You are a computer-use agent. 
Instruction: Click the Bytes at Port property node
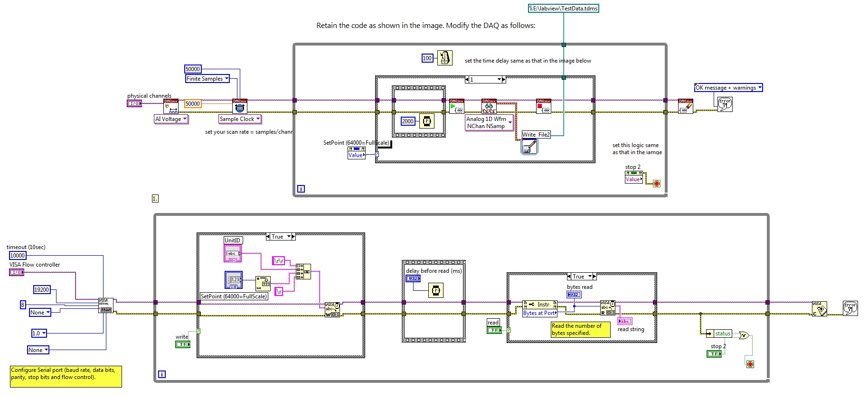(540, 308)
